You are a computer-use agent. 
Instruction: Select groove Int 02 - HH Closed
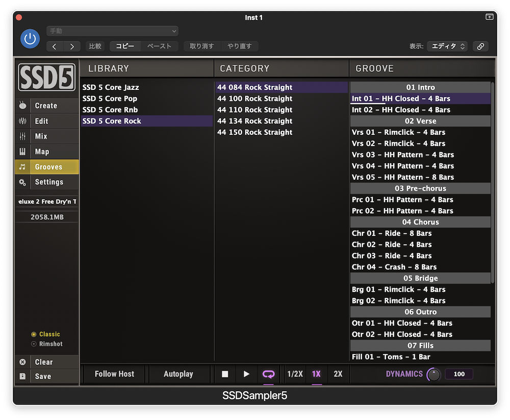click(420, 110)
